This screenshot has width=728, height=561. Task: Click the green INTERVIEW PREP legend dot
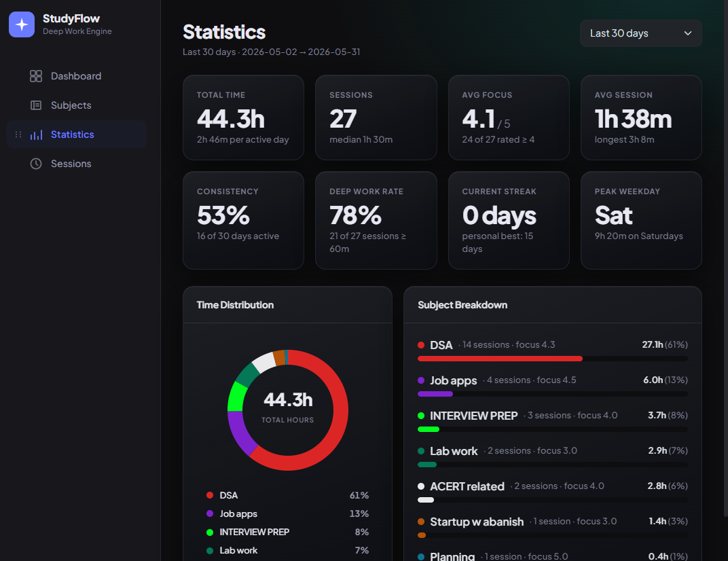tap(210, 532)
